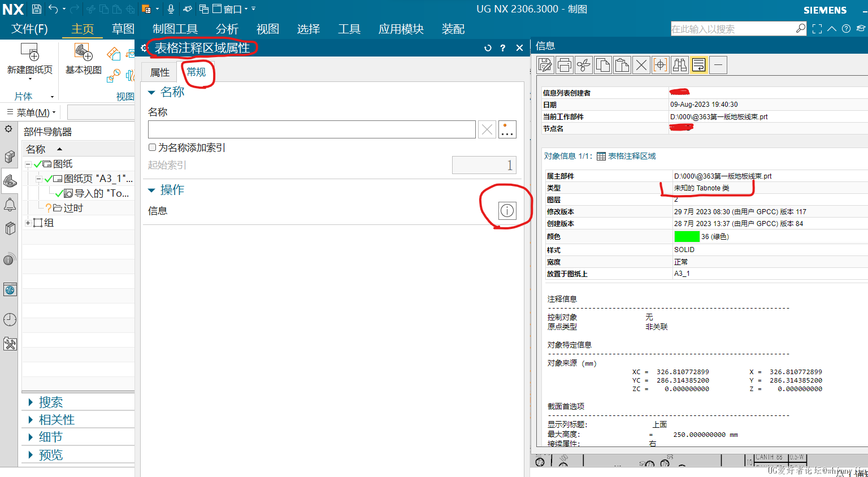Open the web browser sidebar tab

[x=10, y=290]
